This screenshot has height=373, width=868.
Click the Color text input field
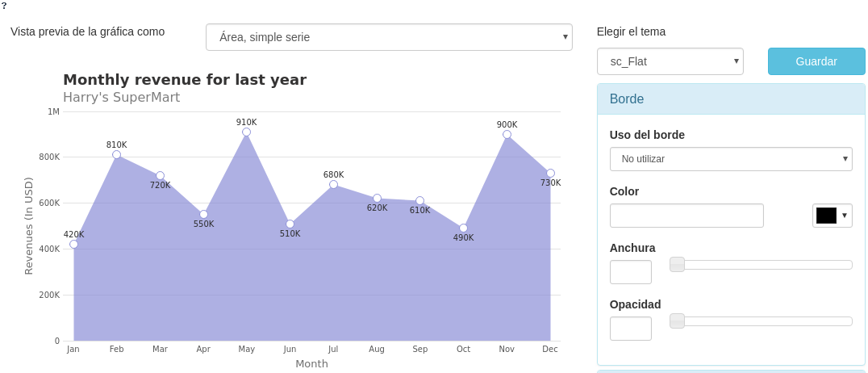(x=686, y=216)
